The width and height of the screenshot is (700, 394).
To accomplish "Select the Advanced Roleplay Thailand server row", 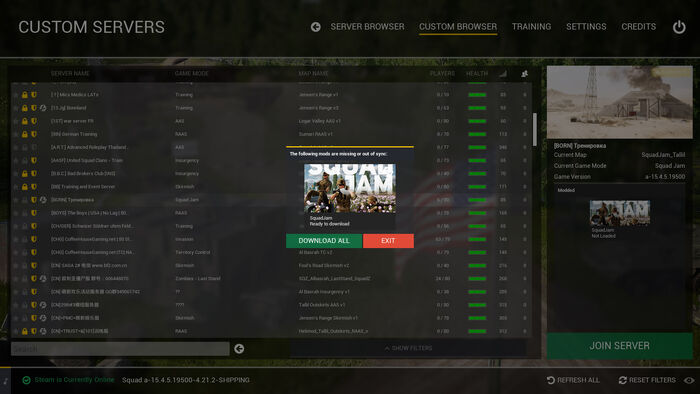I will (x=271, y=147).
